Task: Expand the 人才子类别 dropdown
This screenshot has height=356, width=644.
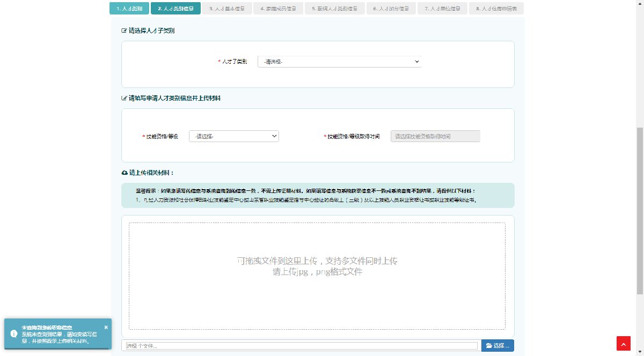Action: pyautogui.click(x=340, y=62)
